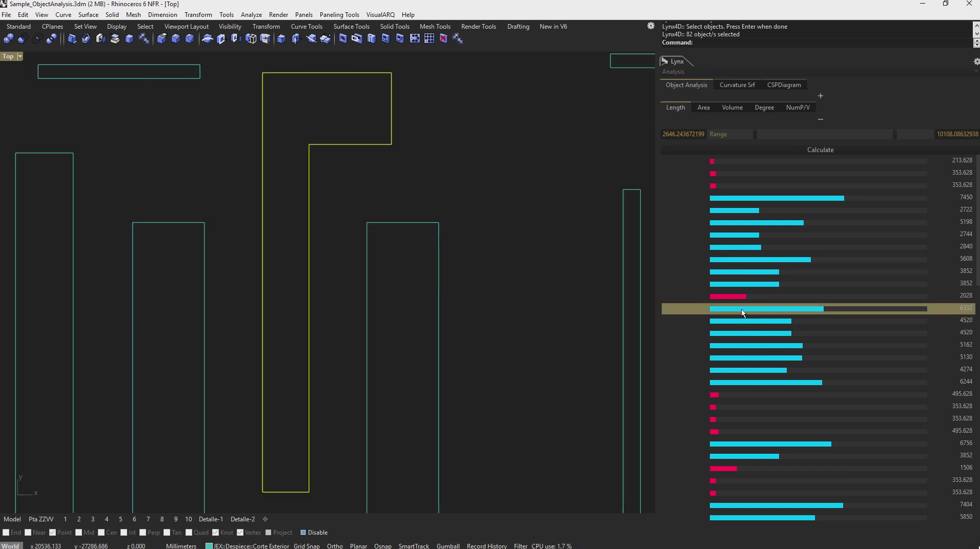Click the Lynx panel settings gear icon
Viewport: 980px width, 549px height.
[x=976, y=61]
